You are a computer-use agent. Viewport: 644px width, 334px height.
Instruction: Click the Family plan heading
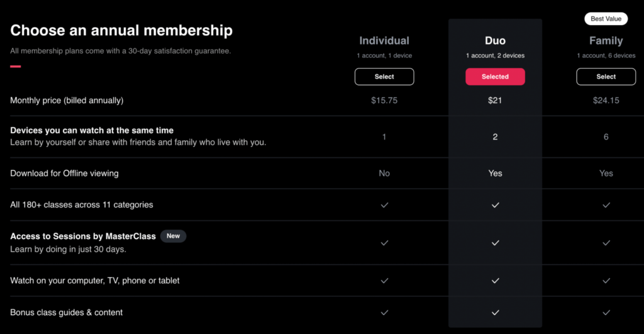606,41
